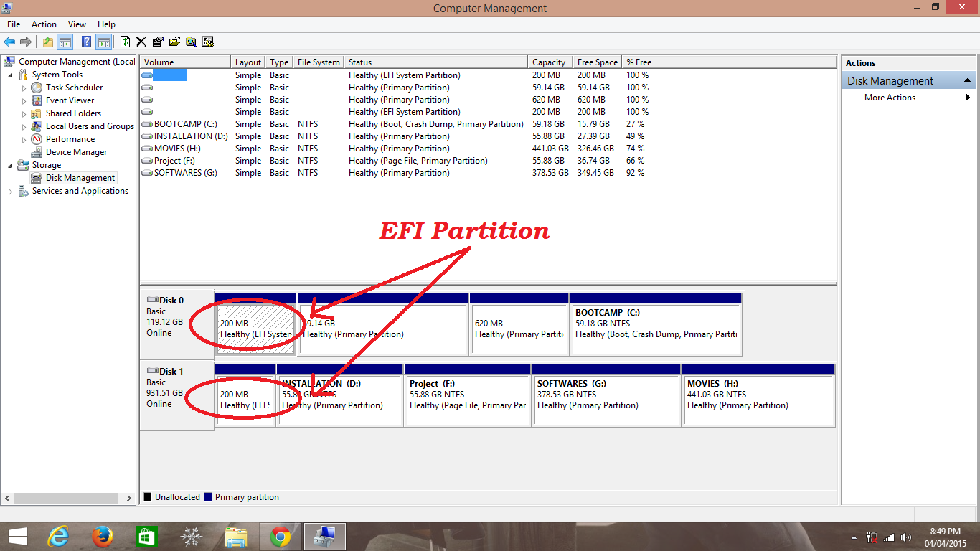Select MOVIES (H:) partition block on Disk 1
Viewport: 980px width, 551px height.
[758, 395]
